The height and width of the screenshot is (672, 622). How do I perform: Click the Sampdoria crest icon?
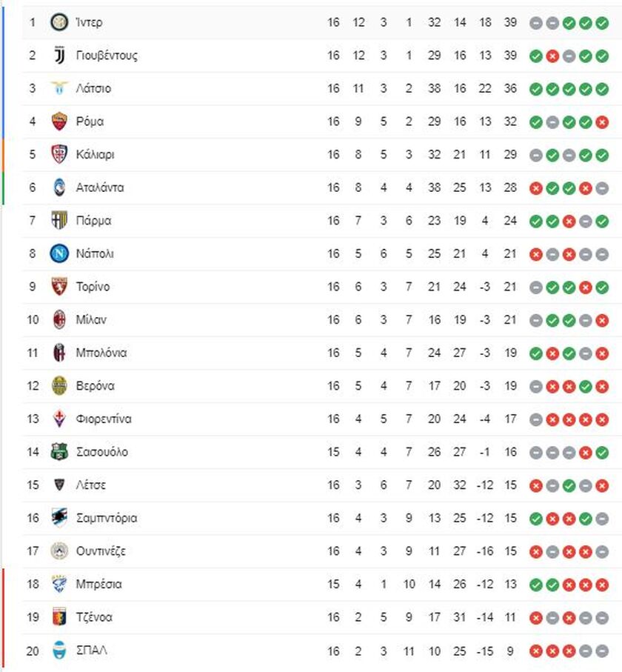coord(59,518)
